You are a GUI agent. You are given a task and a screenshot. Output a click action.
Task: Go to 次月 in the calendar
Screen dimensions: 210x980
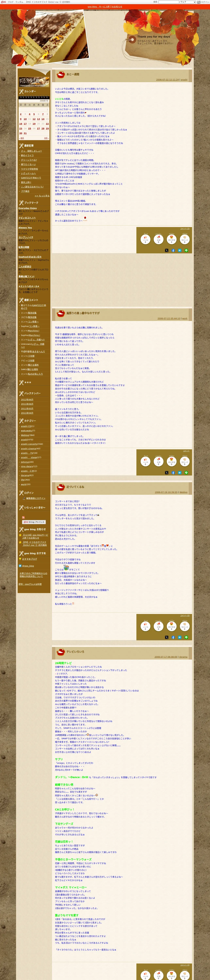click(46, 138)
